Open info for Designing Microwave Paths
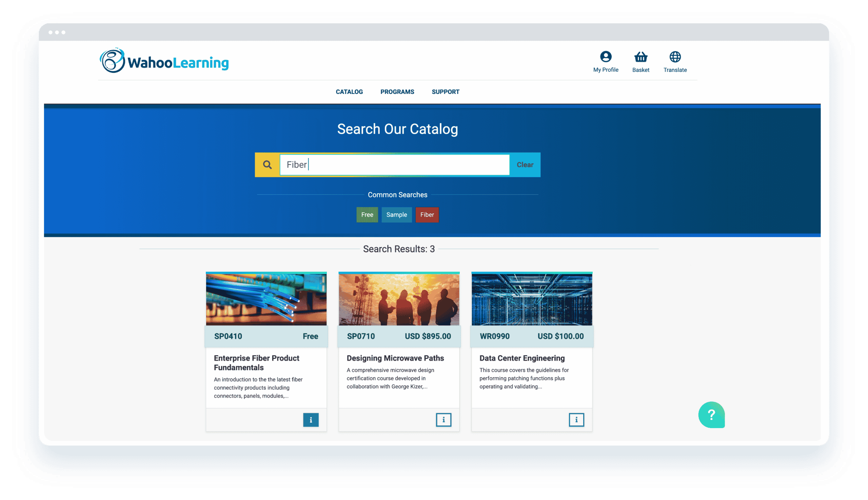The height and width of the screenshot is (500, 868). (x=443, y=420)
